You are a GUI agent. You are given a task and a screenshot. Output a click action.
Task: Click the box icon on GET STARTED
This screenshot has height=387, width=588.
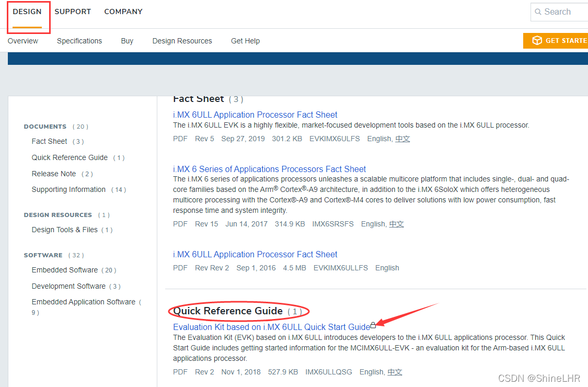point(537,40)
